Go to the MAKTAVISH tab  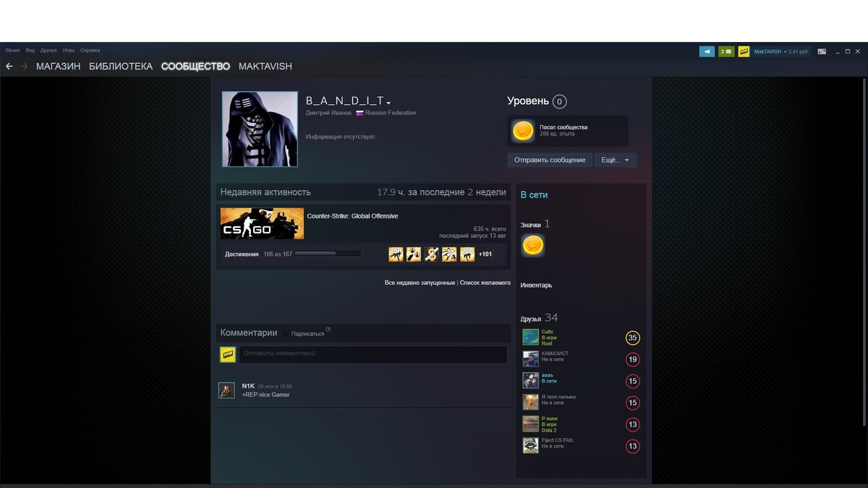265,67
